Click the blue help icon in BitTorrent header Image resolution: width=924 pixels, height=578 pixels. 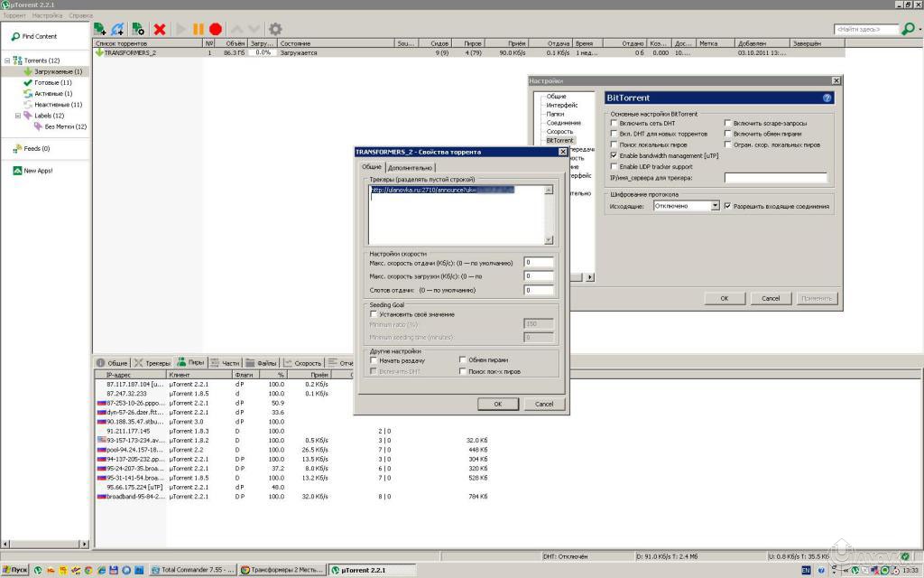827,98
